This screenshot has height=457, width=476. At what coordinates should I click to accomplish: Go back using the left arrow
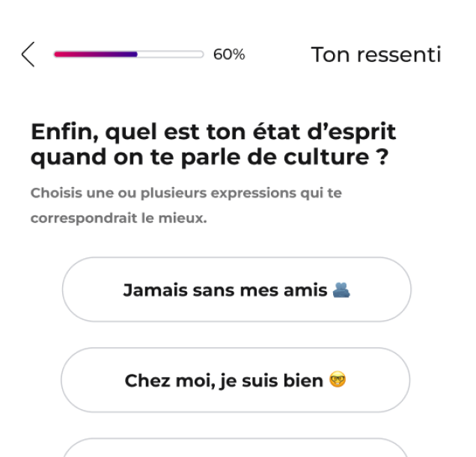point(28,55)
